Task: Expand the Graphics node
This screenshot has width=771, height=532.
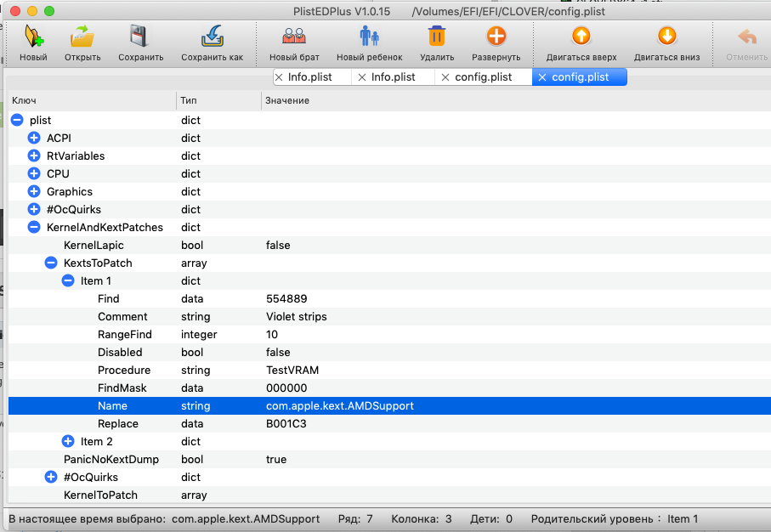Action: click(34, 191)
